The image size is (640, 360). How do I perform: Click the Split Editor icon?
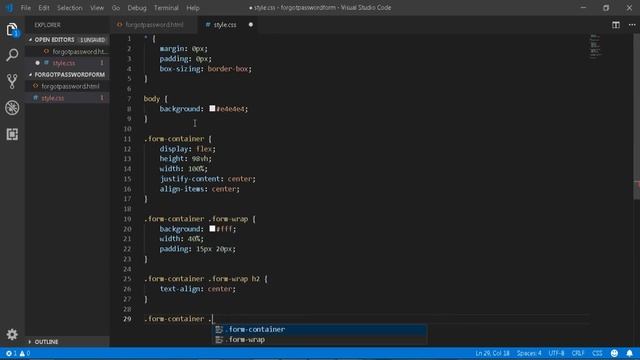pos(616,25)
